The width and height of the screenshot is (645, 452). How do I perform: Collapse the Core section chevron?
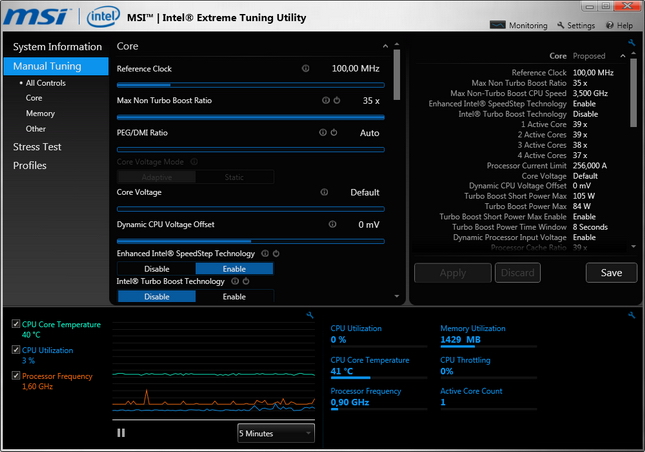[x=385, y=46]
